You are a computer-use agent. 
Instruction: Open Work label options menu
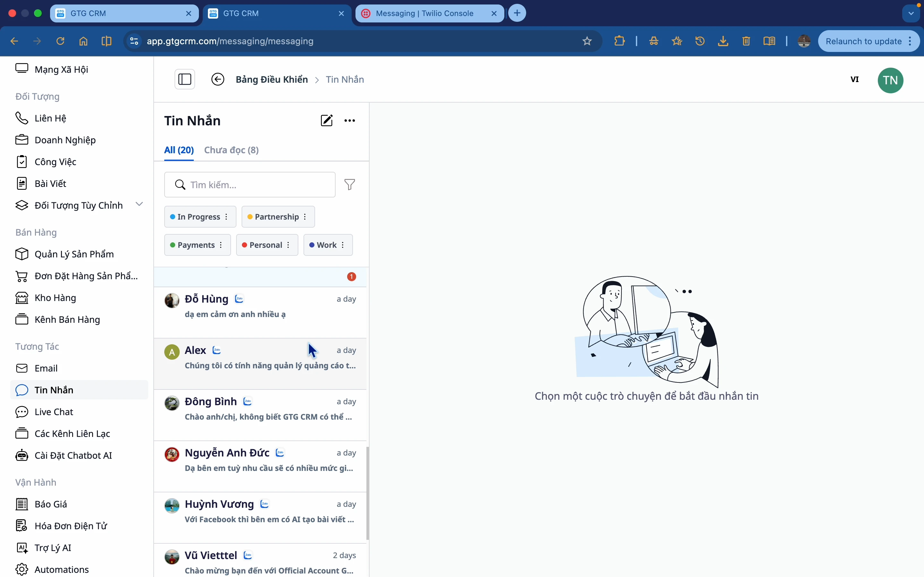pyautogui.click(x=343, y=245)
